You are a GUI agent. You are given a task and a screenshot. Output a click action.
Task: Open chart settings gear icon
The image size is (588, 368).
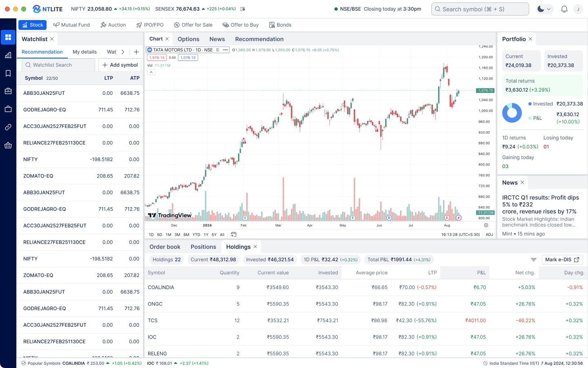pos(486,225)
